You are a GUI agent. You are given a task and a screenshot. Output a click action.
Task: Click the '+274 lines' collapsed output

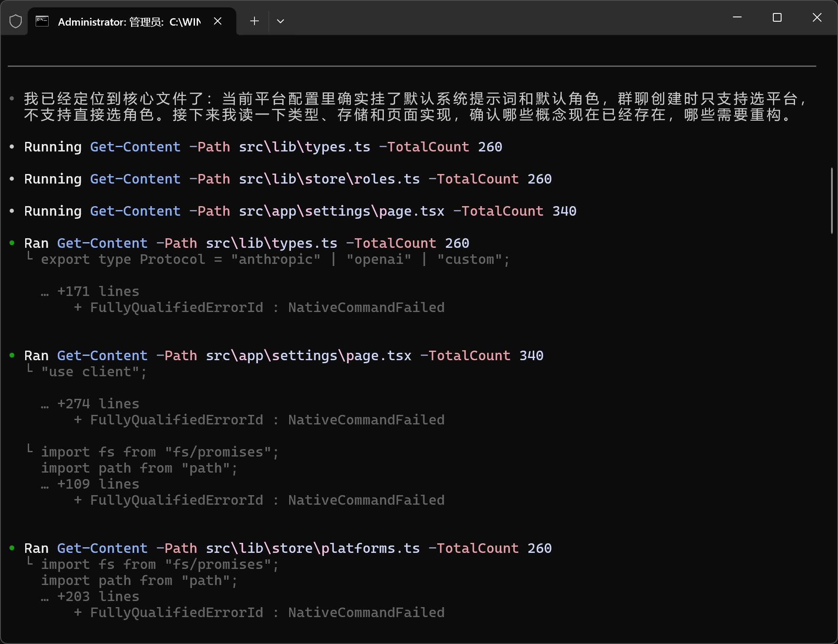click(98, 404)
